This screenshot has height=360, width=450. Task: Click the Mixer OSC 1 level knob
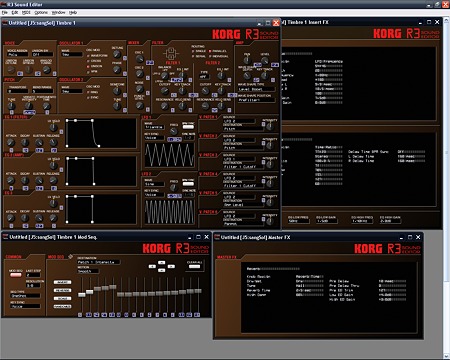point(139,59)
